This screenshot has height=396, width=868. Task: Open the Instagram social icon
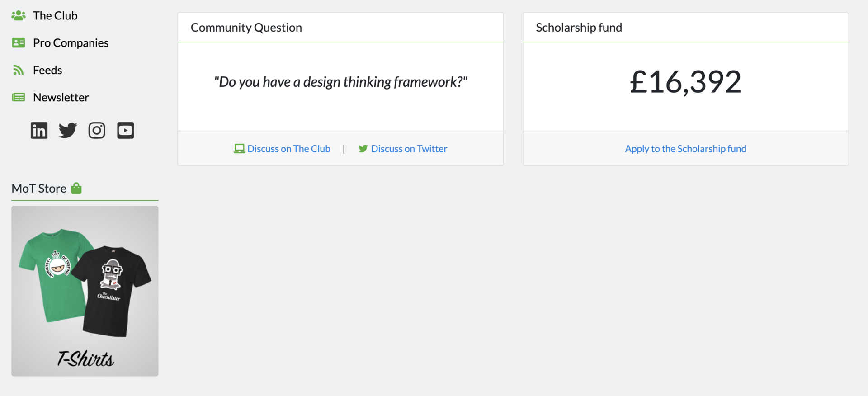click(97, 130)
